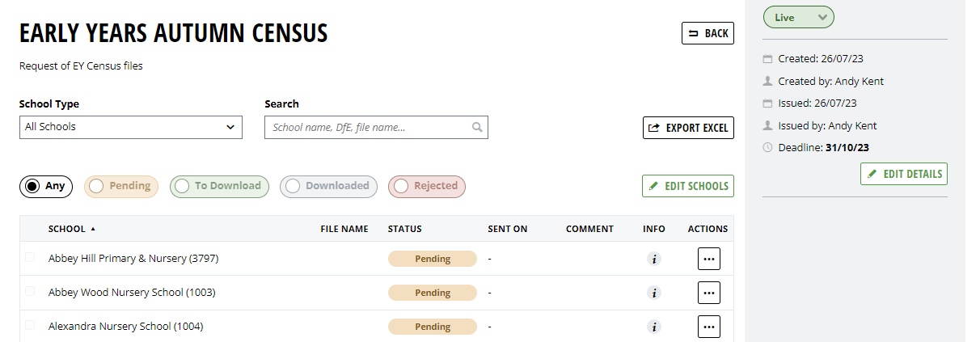The image size is (980, 342).
Task: Click the SCHOOL column sort arrow
Action: (93, 229)
